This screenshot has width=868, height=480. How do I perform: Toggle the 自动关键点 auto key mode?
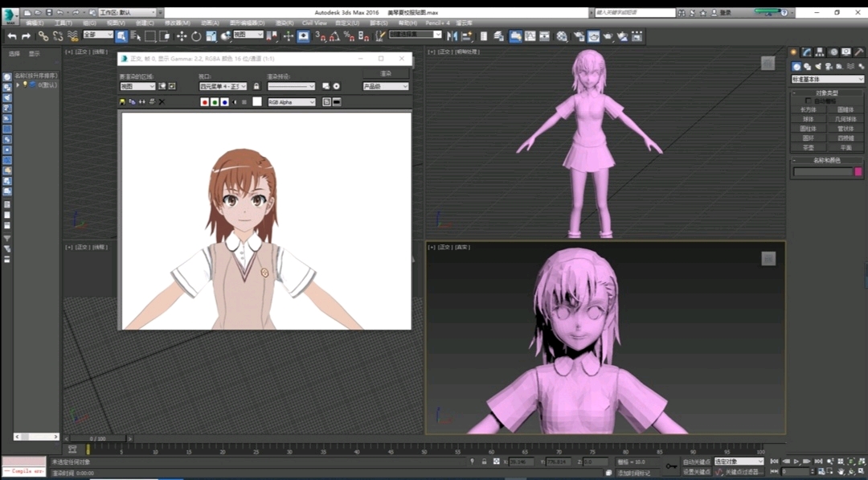pos(696,462)
